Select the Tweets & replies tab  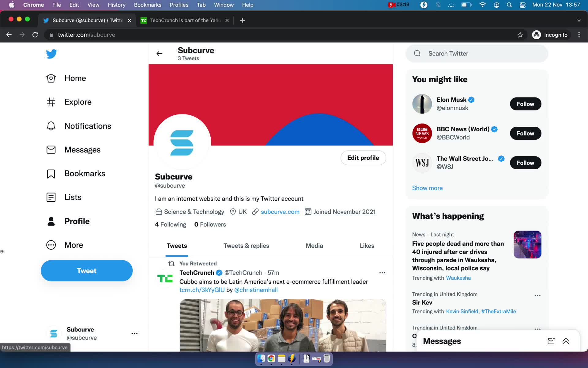(x=246, y=245)
